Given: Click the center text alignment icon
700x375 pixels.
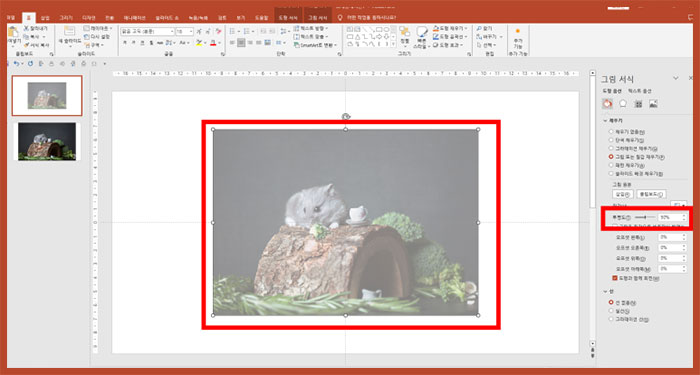Looking at the screenshot, I should tap(241, 42).
